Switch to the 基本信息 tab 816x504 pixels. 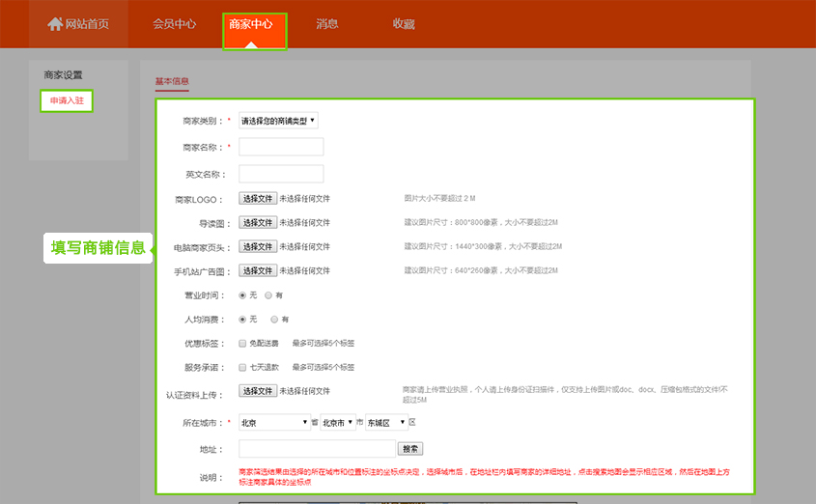coord(172,81)
